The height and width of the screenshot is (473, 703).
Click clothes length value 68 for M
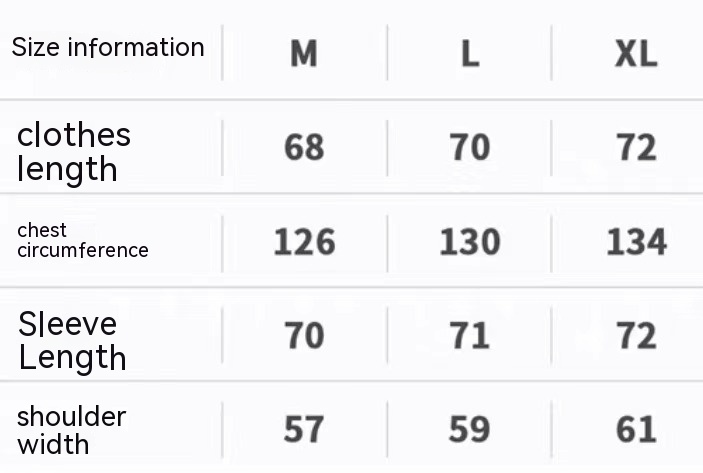pyautogui.click(x=304, y=148)
